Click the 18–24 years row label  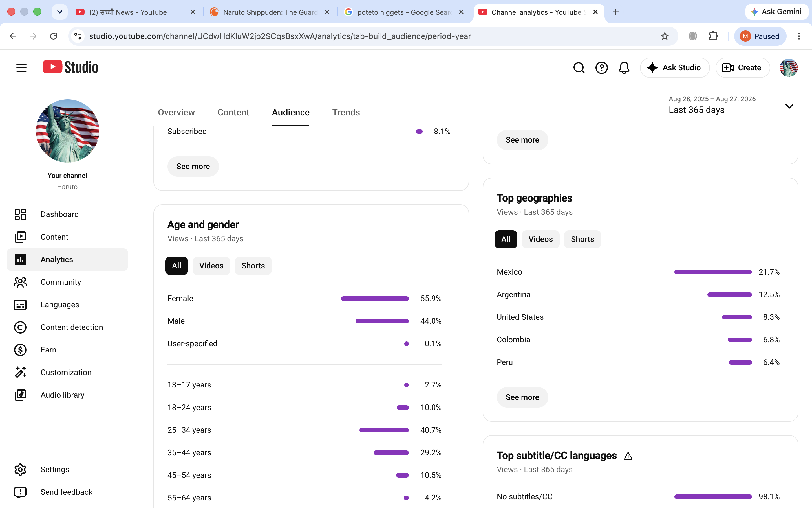coord(189,407)
